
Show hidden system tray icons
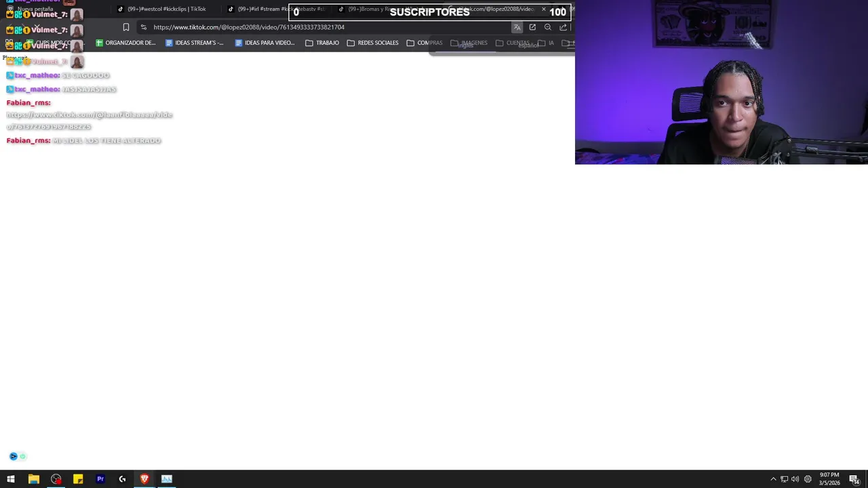pos(773,479)
